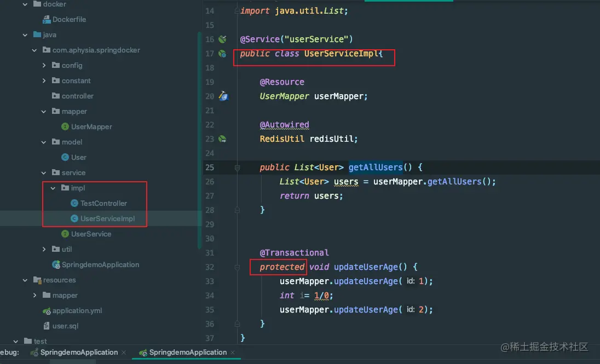
Task: Click the constant package folder icon
Action: click(56, 80)
